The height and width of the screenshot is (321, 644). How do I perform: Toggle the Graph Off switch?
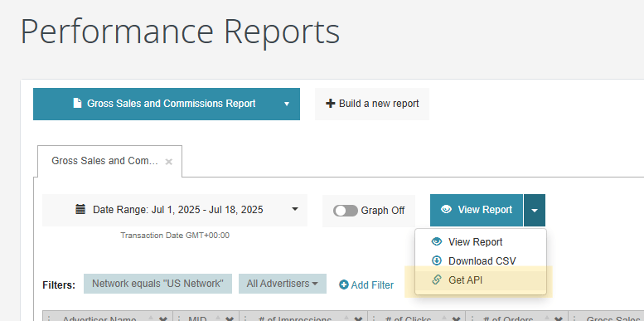pos(346,211)
